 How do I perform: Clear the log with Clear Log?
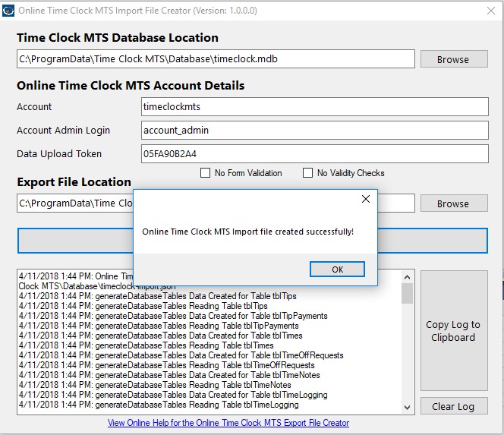(x=454, y=406)
